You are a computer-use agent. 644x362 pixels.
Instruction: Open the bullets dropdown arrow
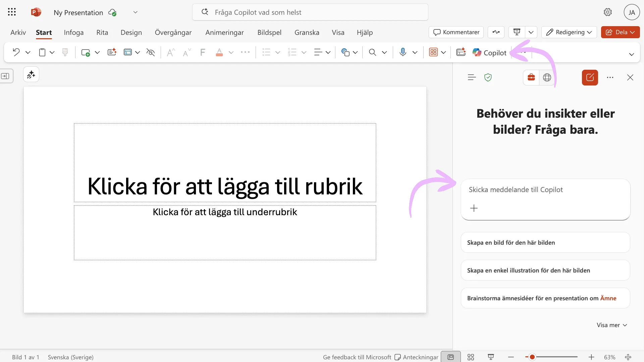pos(278,53)
